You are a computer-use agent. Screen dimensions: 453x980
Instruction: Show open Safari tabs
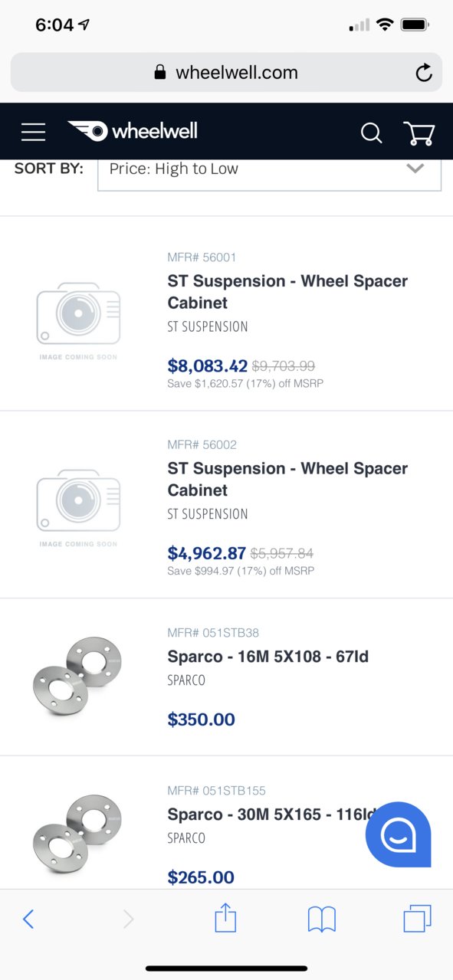tap(417, 918)
